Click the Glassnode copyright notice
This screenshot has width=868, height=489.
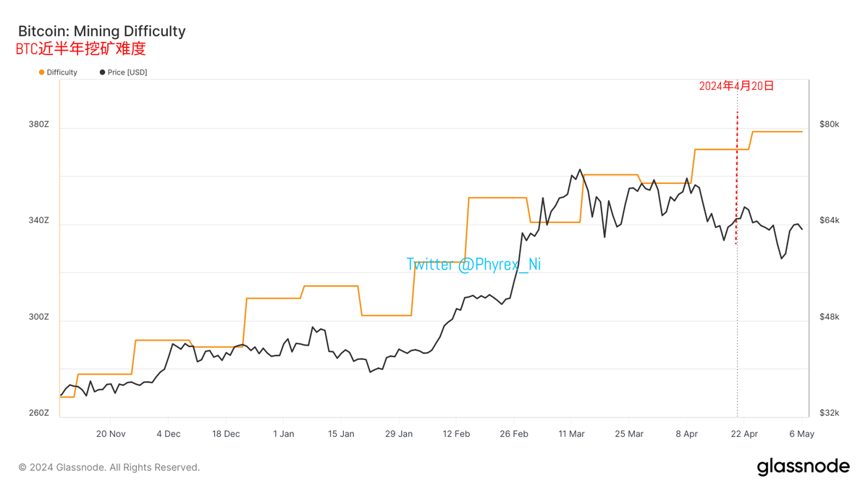point(109,467)
